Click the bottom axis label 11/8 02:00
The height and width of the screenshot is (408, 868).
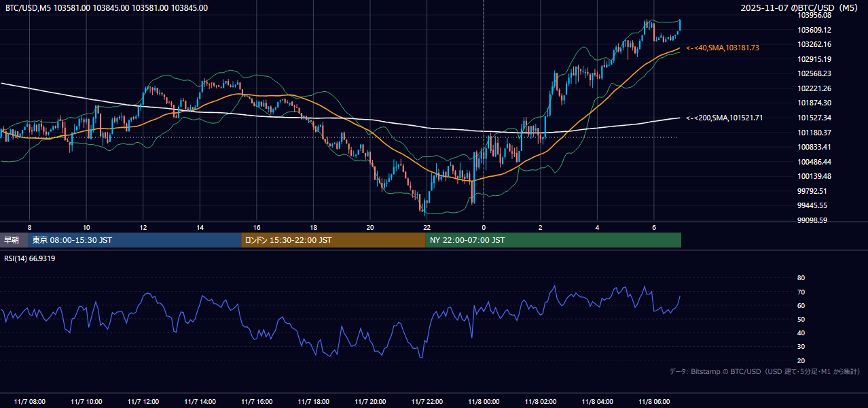541,402
